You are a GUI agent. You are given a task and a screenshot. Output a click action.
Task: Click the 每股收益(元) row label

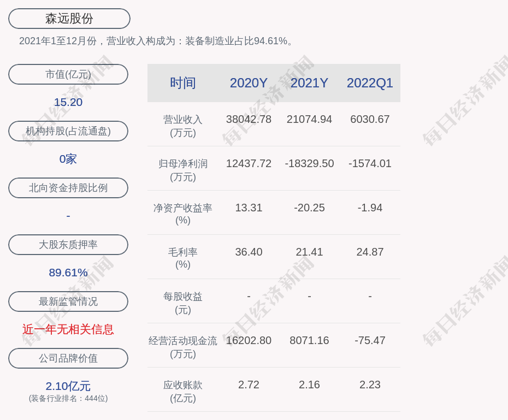point(183,303)
